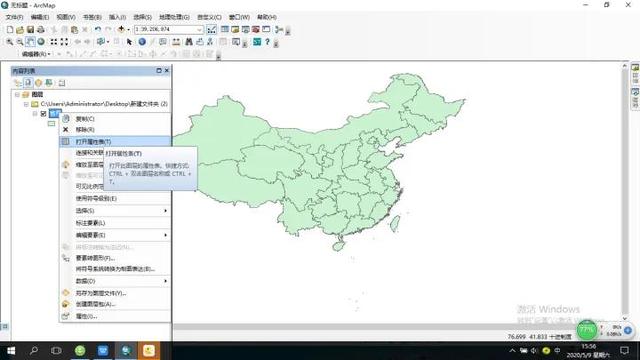Undo last action with blue arrow
This screenshot has height=360, width=640.
coord(98,29)
